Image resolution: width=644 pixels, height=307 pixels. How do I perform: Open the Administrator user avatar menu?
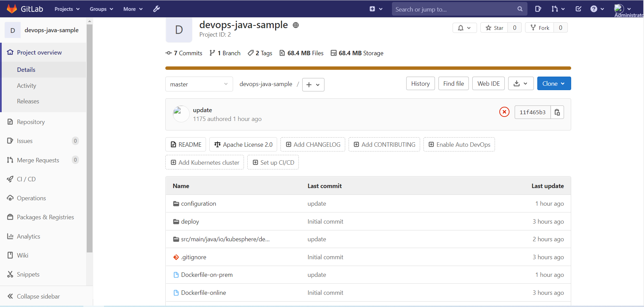coord(623,9)
